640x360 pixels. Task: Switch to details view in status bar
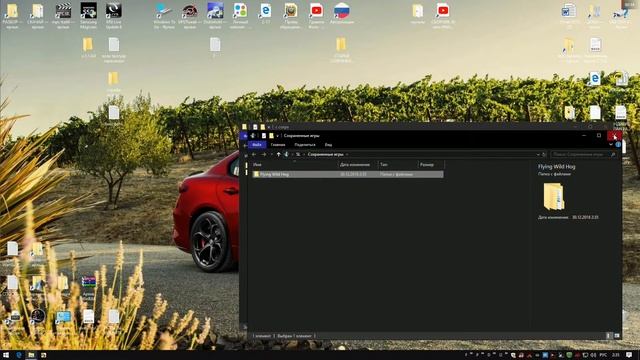(x=609, y=336)
